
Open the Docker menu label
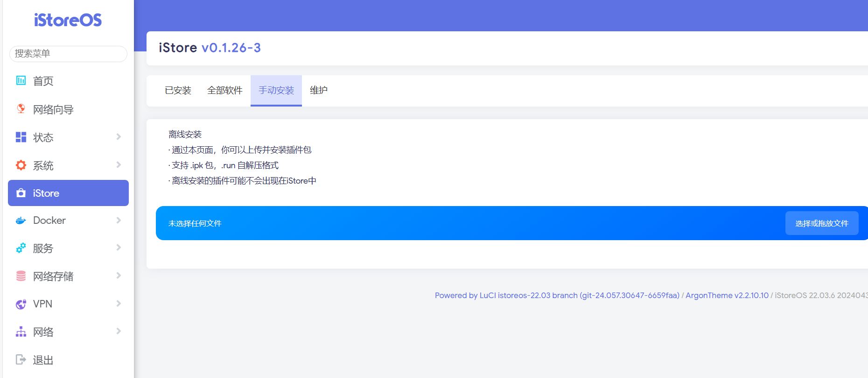pos(49,220)
